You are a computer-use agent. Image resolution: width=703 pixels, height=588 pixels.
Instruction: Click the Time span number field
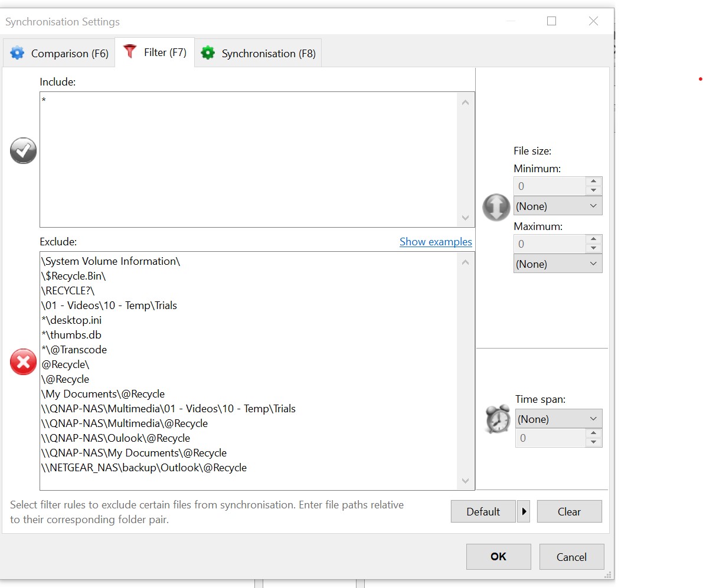pos(551,438)
